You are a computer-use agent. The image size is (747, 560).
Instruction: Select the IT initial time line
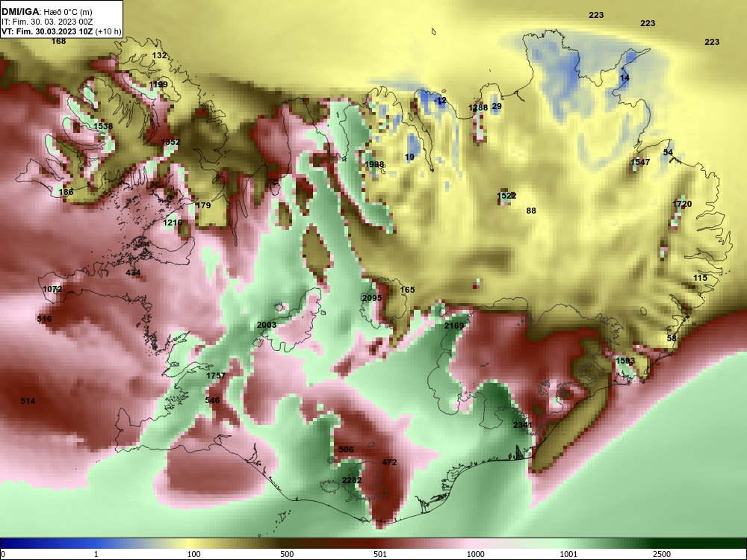47,22
